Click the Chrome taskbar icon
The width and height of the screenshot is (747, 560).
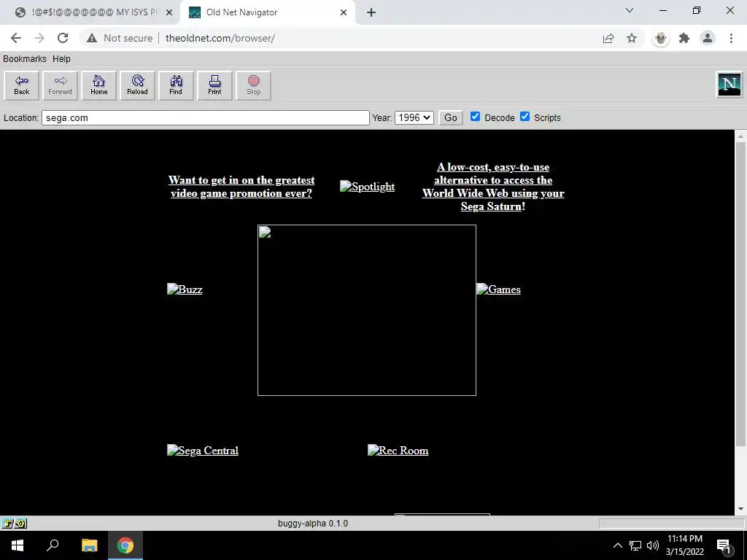click(125, 545)
